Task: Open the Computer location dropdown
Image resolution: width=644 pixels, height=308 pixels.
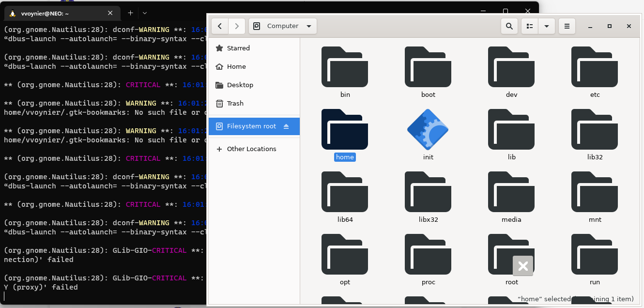Action: coord(282,26)
